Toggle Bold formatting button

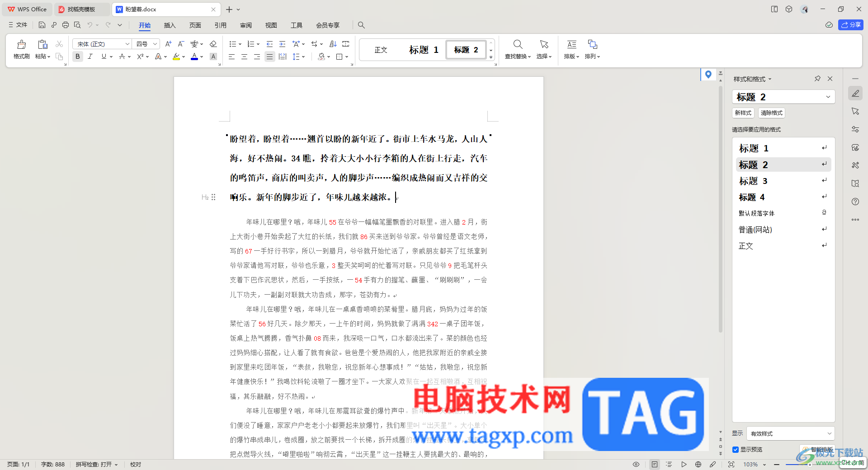pos(78,56)
